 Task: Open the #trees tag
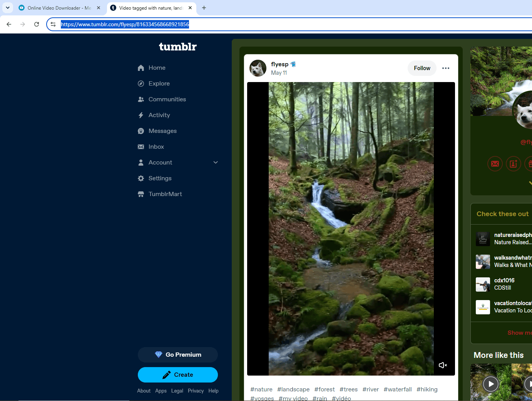pos(348,389)
